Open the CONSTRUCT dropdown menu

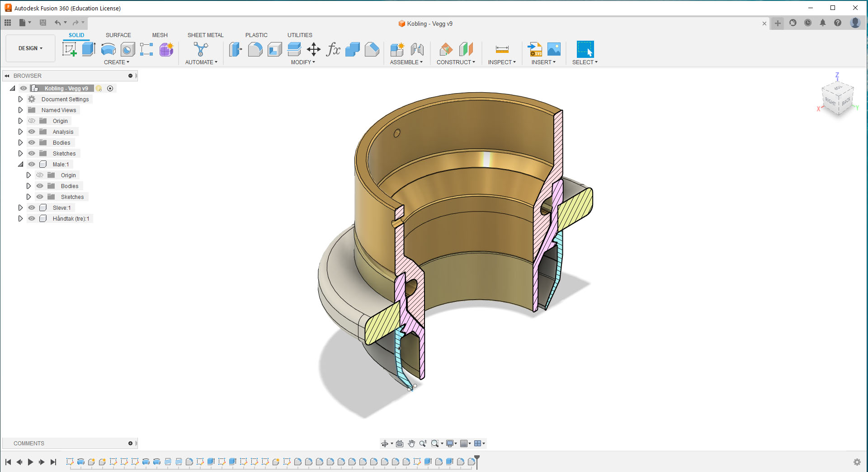pos(456,62)
